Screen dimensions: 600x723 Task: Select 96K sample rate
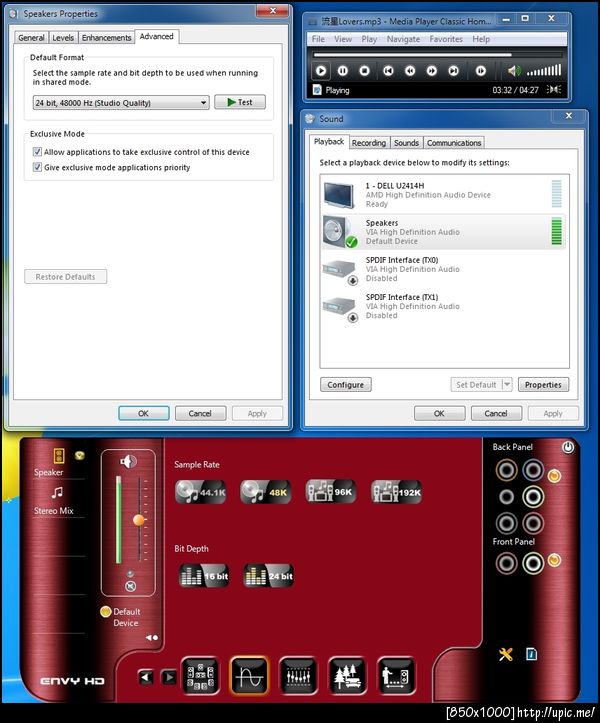[331, 492]
